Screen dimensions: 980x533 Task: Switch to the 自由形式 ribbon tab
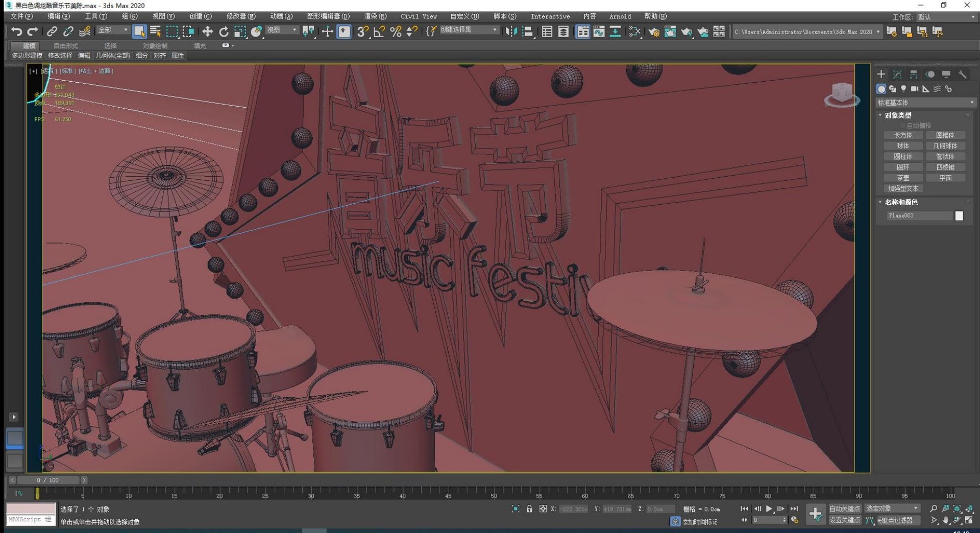tap(66, 46)
